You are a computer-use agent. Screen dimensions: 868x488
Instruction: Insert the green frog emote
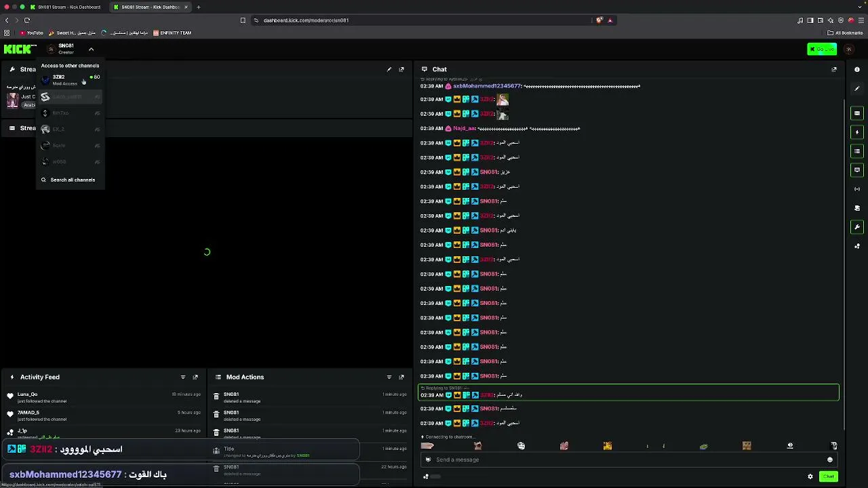(x=703, y=446)
